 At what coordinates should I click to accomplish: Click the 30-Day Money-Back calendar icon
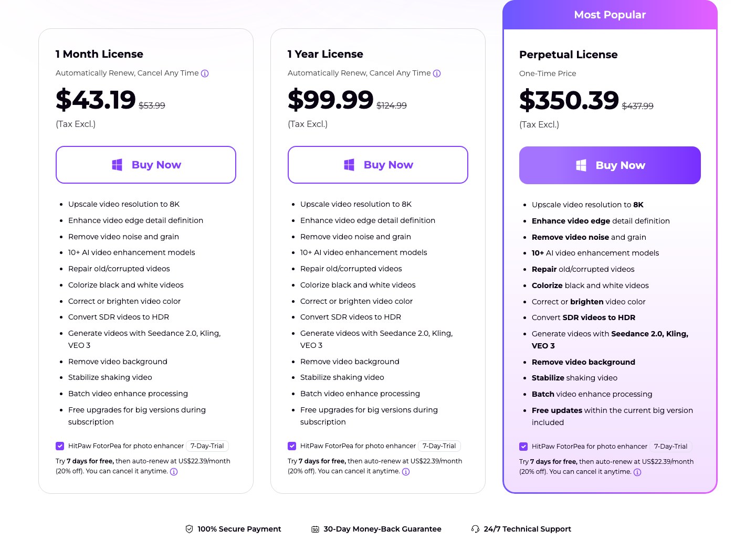click(315, 529)
